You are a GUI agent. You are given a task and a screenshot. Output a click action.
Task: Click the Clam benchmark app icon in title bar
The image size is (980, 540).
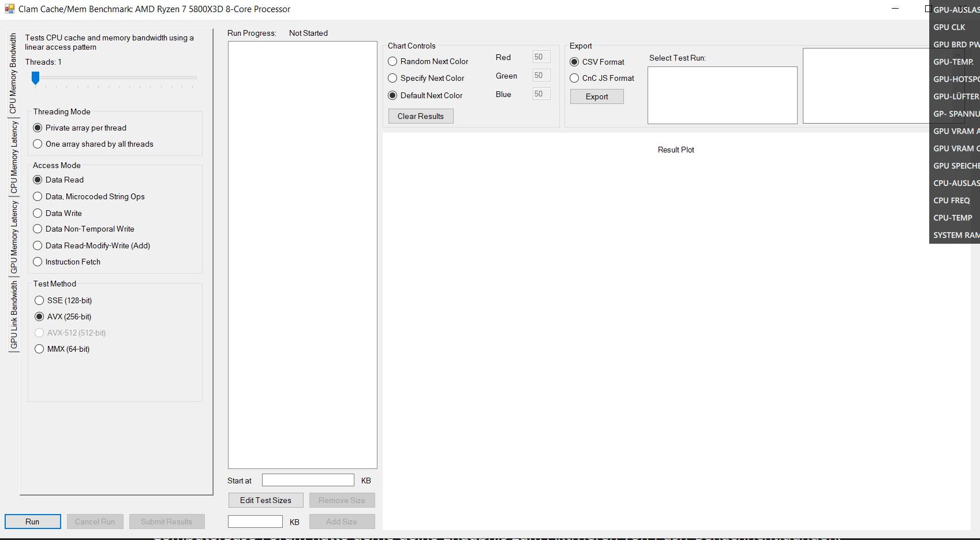9,9
